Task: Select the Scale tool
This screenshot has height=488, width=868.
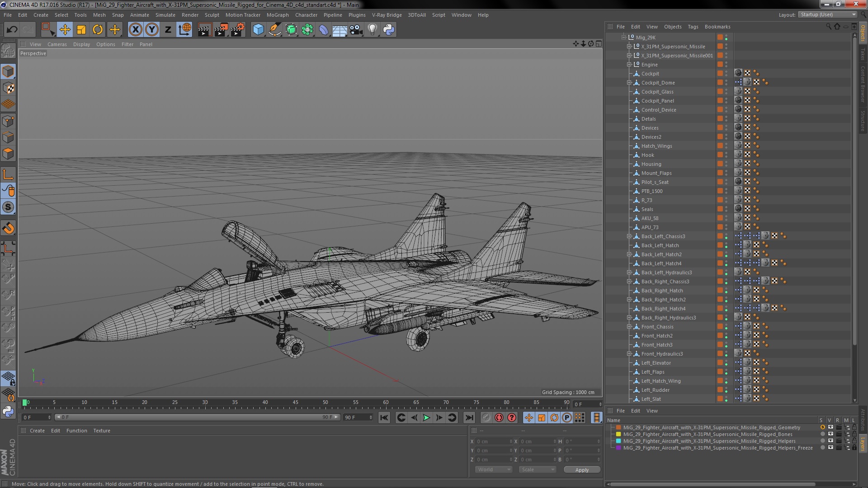Action: click(x=81, y=30)
